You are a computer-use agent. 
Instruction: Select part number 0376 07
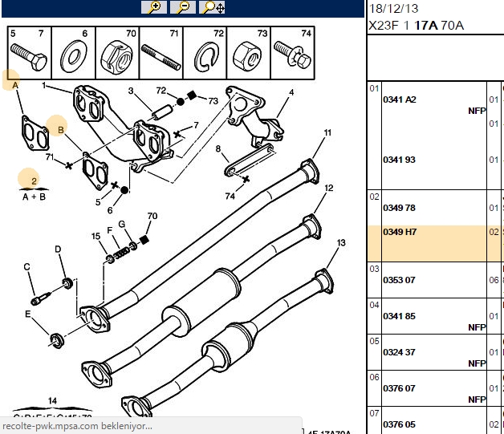pos(399,388)
